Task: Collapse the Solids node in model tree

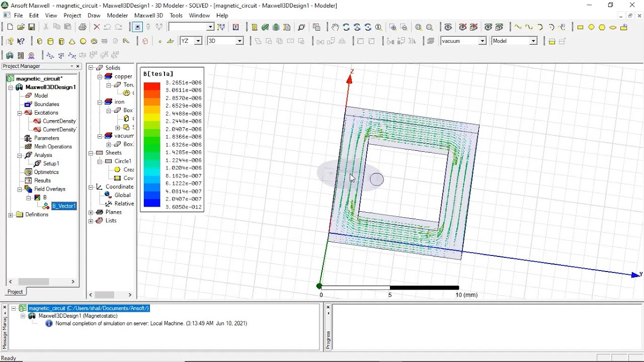Action: [x=91, y=68]
